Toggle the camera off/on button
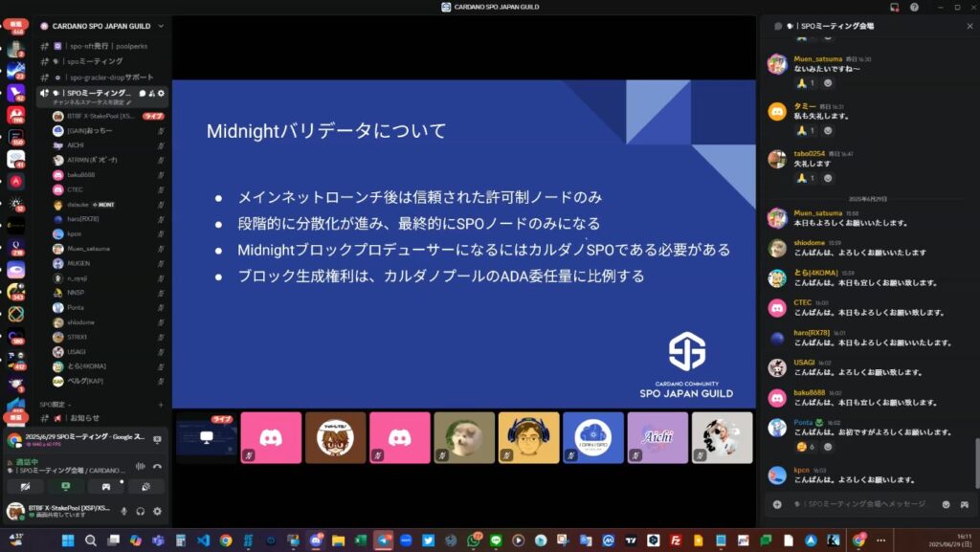Image resolution: width=980 pixels, height=552 pixels. coord(26,486)
